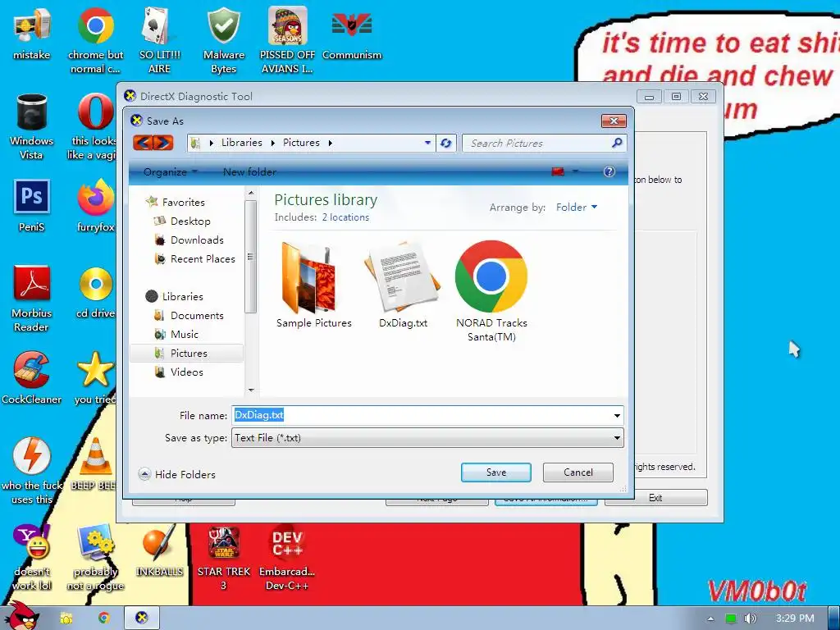The image size is (840, 630).
Task: Open the Communism desktop icon
Action: pyautogui.click(x=352, y=34)
